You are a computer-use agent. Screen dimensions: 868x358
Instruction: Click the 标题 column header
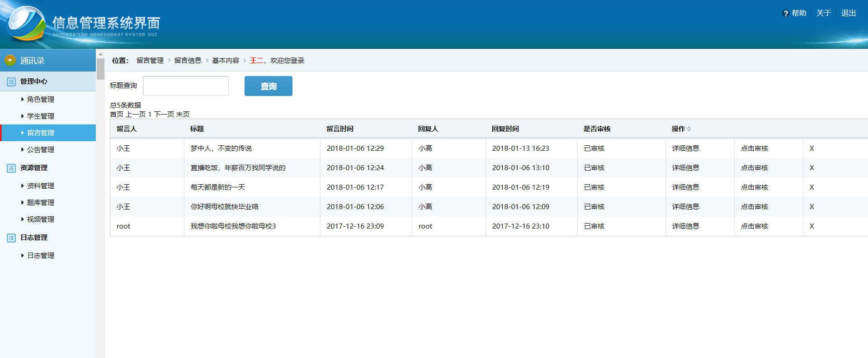tap(197, 129)
